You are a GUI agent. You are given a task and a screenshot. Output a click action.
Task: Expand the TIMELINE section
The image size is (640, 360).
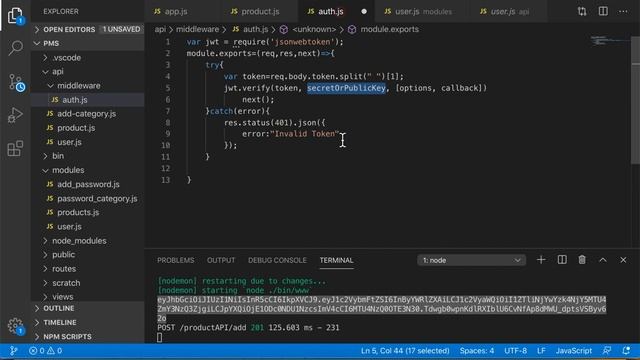88,322
